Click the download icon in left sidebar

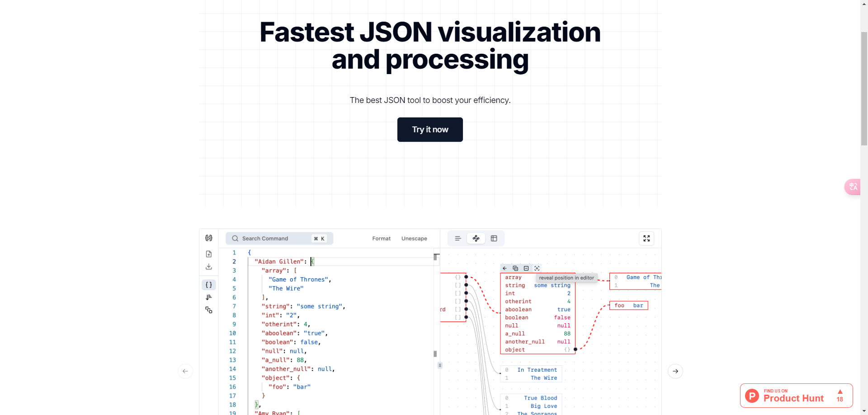click(208, 267)
